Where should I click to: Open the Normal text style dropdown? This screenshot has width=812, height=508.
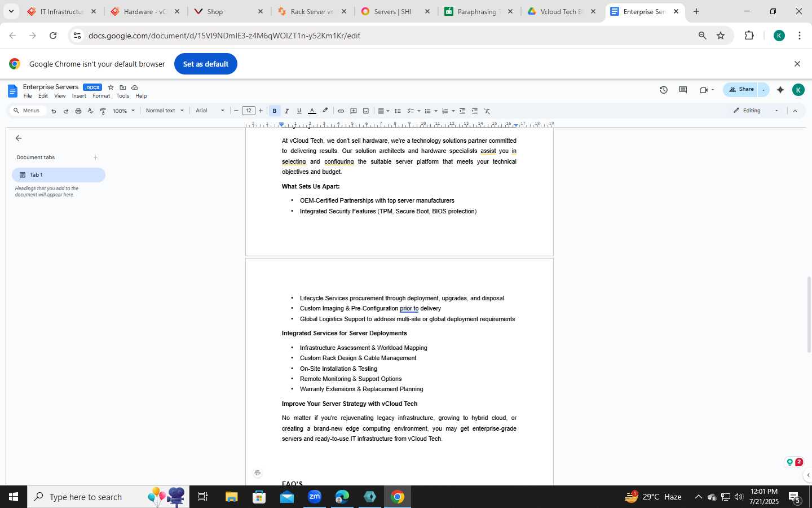(x=165, y=111)
